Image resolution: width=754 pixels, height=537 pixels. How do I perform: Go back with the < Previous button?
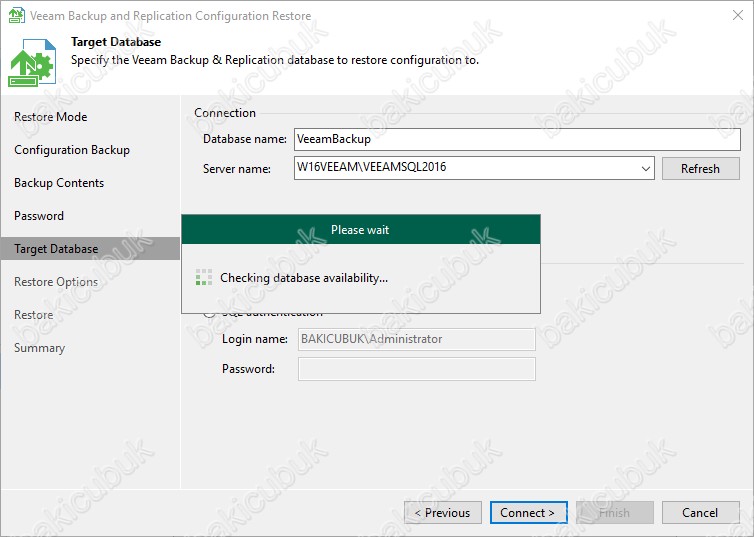(x=443, y=513)
